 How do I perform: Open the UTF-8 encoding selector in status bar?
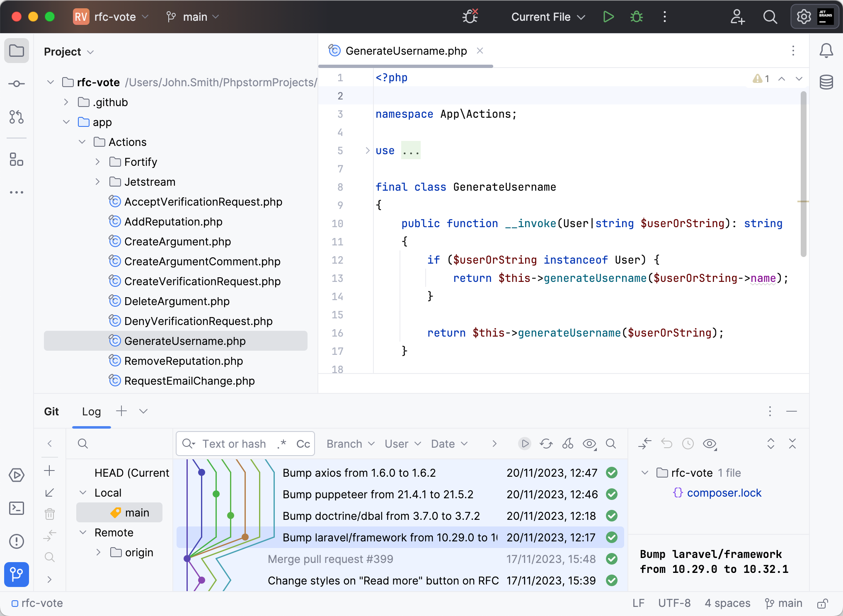tap(674, 604)
